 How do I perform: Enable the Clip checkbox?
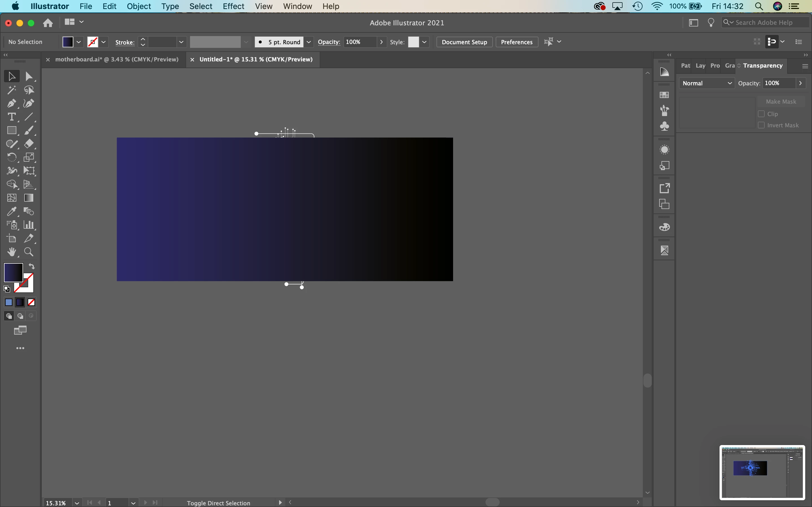coord(761,114)
